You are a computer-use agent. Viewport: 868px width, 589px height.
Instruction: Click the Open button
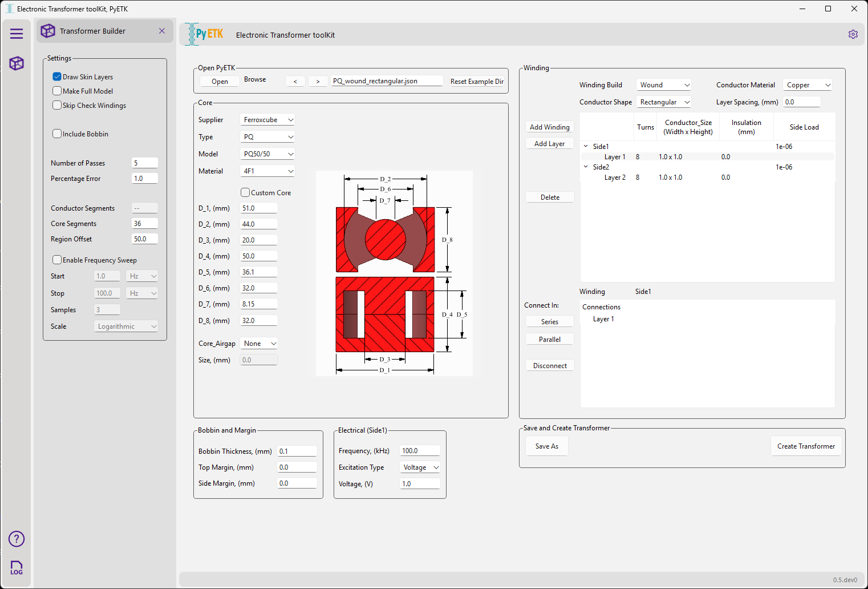coord(220,82)
